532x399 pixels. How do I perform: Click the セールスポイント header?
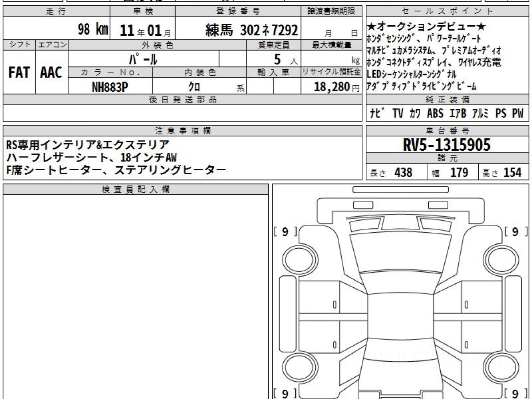tap(448, 12)
